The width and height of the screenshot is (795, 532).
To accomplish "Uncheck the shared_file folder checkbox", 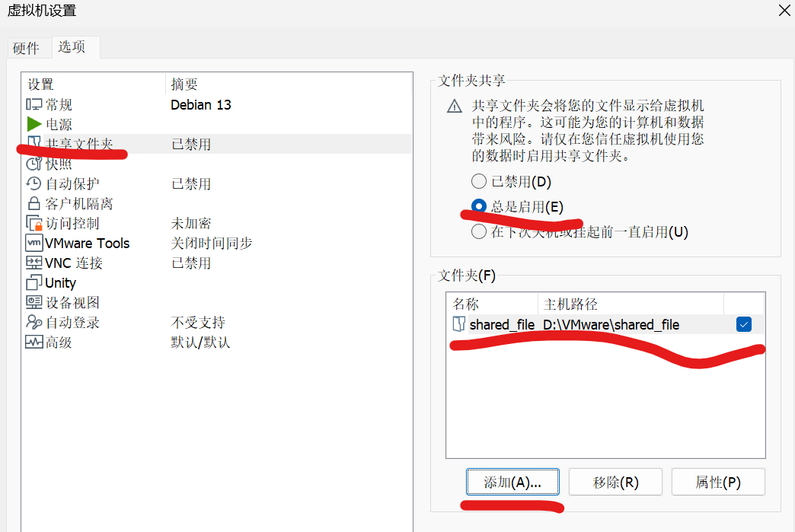I will tap(743, 323).
